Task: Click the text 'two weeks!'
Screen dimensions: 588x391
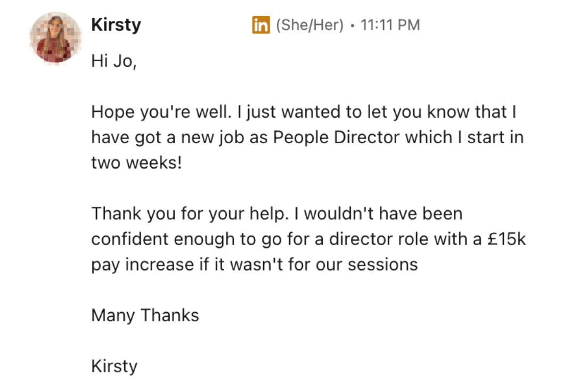Action: (x=137, y=163)
